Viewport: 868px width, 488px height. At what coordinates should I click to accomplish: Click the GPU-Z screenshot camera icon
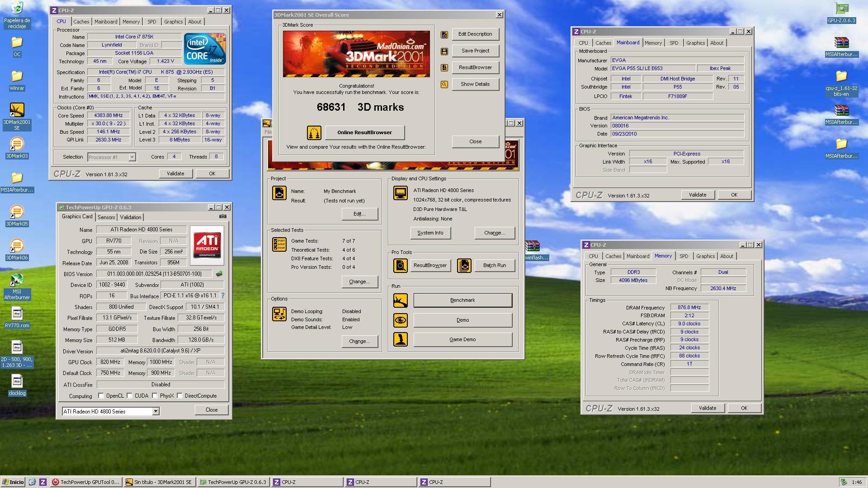pos(222,216)
